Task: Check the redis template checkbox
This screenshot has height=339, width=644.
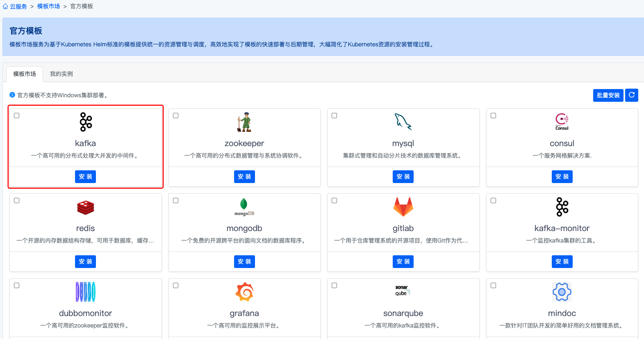Action: coord(17,200)
